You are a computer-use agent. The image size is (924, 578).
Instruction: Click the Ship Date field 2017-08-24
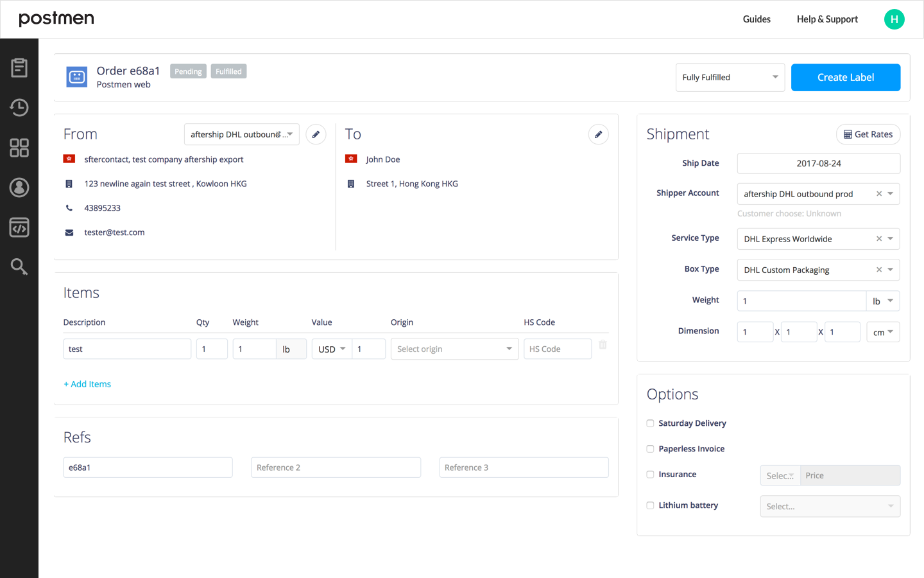819,163
